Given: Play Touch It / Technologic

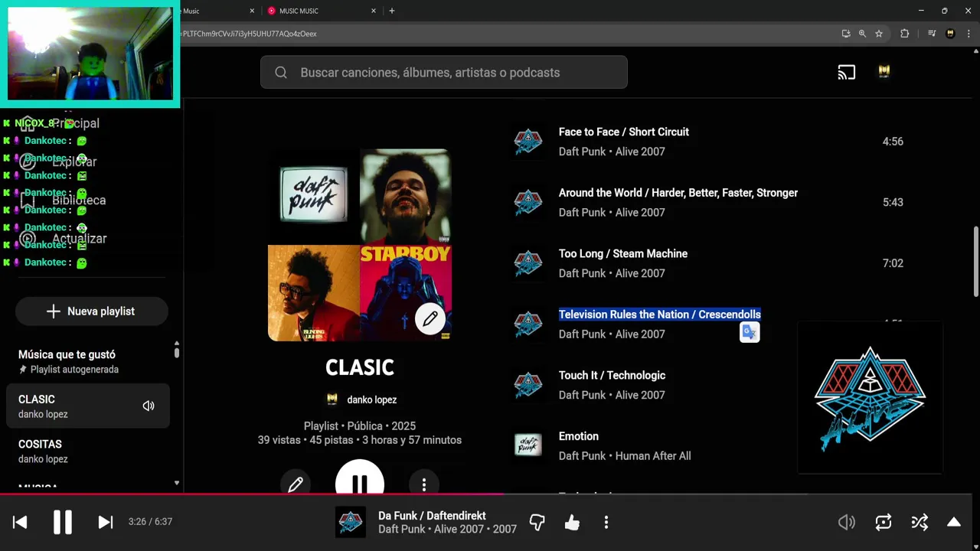Looking at the screenshot, I should click(612, 375).
